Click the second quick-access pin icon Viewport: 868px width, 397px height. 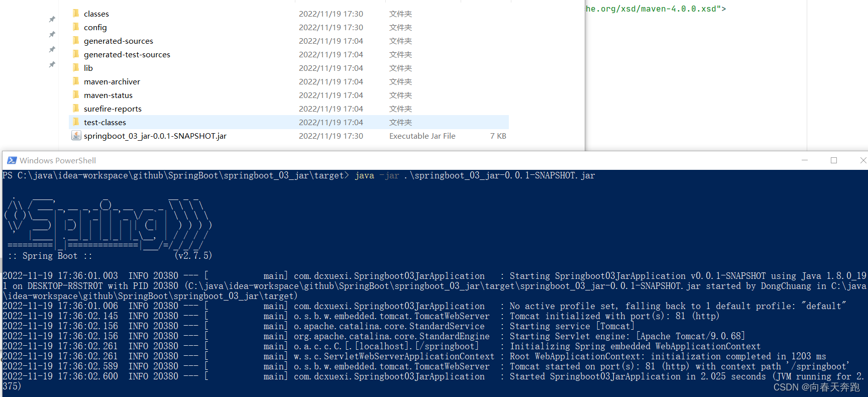point(52,34)
